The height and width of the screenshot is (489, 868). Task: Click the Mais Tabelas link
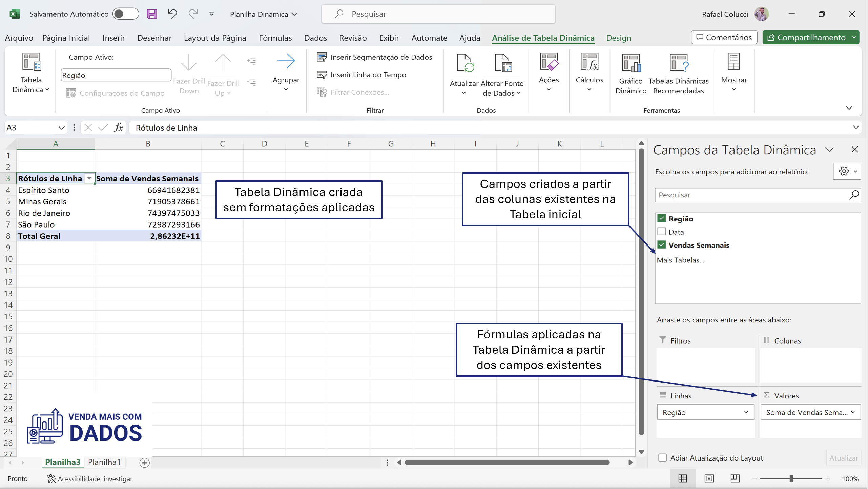(x=680, y=260)
